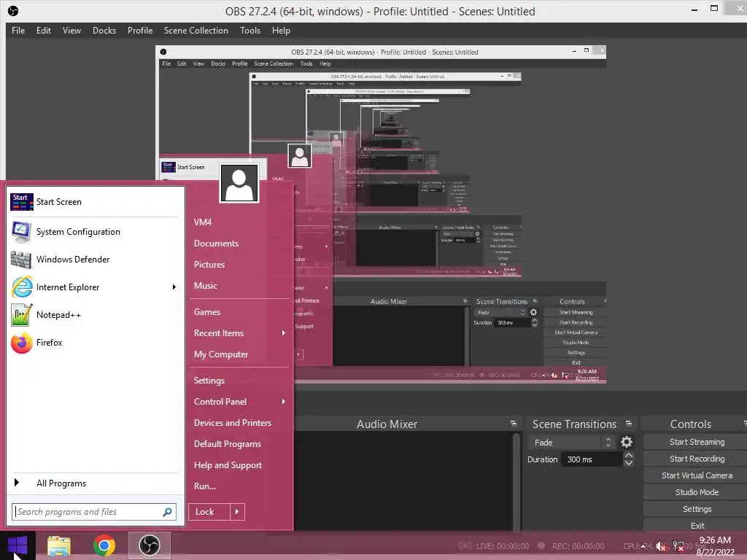The height and width of the screenshot is (560, 747).
Task: Click the taskbar clock 9:26 AM
Action: pos(715,540)
